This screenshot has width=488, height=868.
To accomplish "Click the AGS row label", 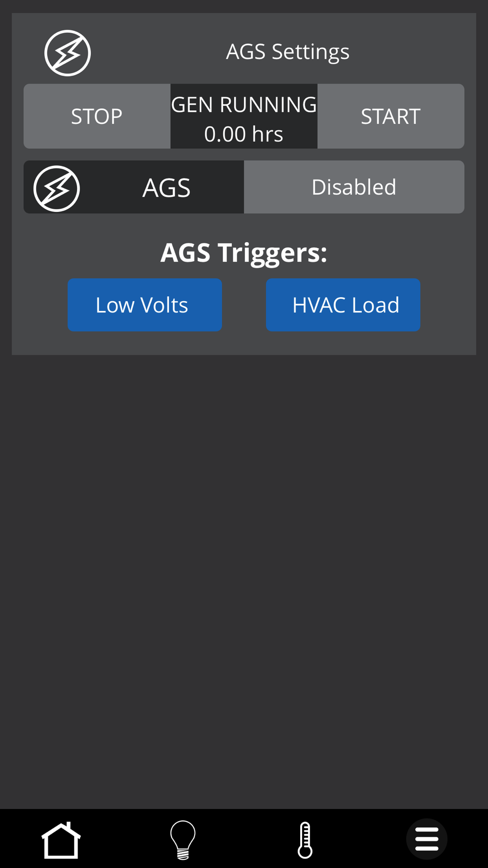I will point(166,188).
